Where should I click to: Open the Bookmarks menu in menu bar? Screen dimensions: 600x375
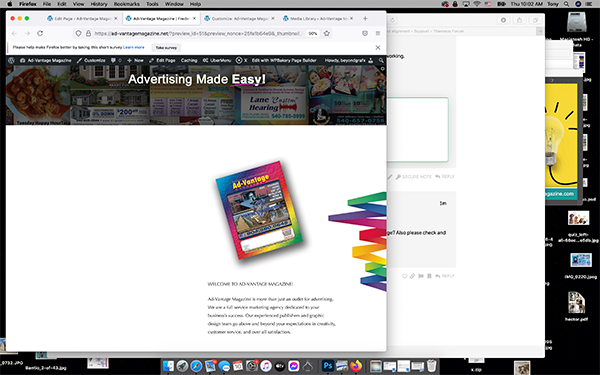[x=127, y=4]
